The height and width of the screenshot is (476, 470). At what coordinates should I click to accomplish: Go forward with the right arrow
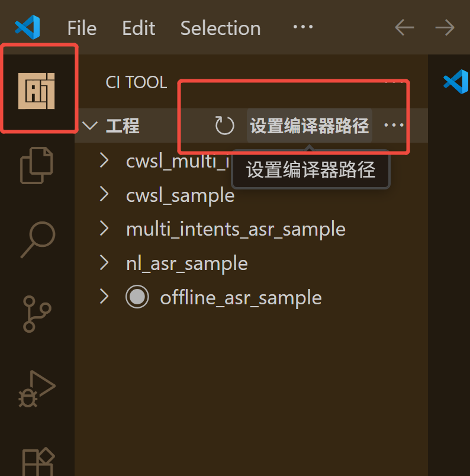tap(445, 28)
